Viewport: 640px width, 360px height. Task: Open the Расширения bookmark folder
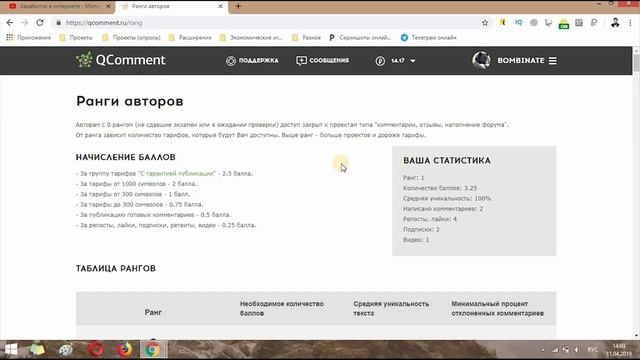(190, 38)
